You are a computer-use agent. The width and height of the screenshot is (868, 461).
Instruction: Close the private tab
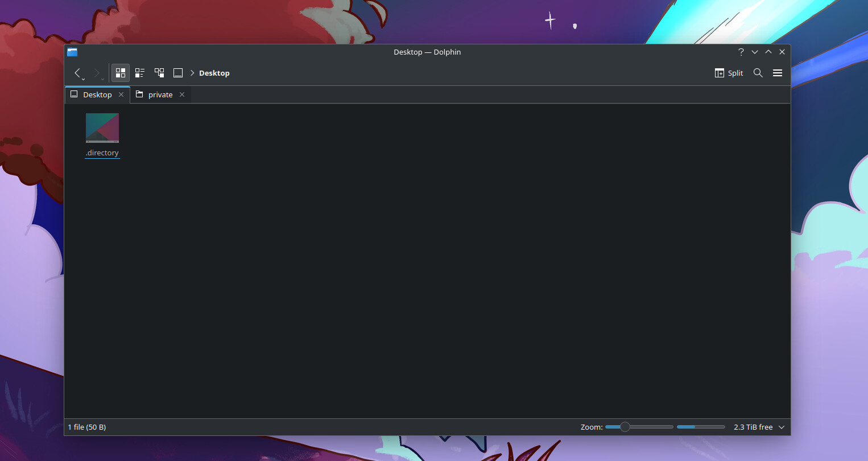point(182,95)
